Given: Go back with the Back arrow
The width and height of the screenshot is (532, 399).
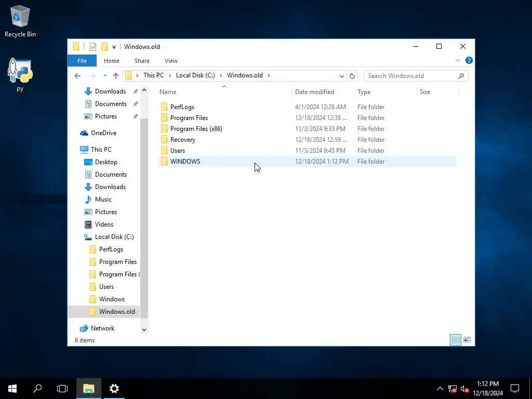Looking at the screenshot, I should [x=77, y=76].
